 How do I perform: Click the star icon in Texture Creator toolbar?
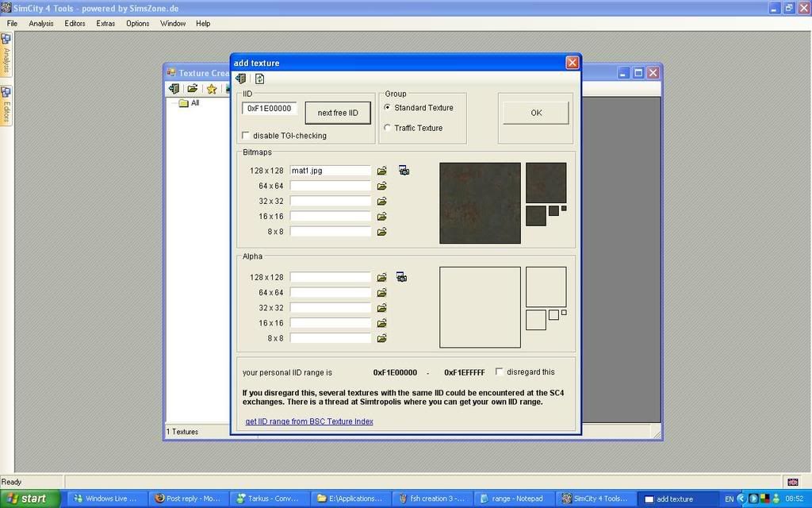click(211, 89)
